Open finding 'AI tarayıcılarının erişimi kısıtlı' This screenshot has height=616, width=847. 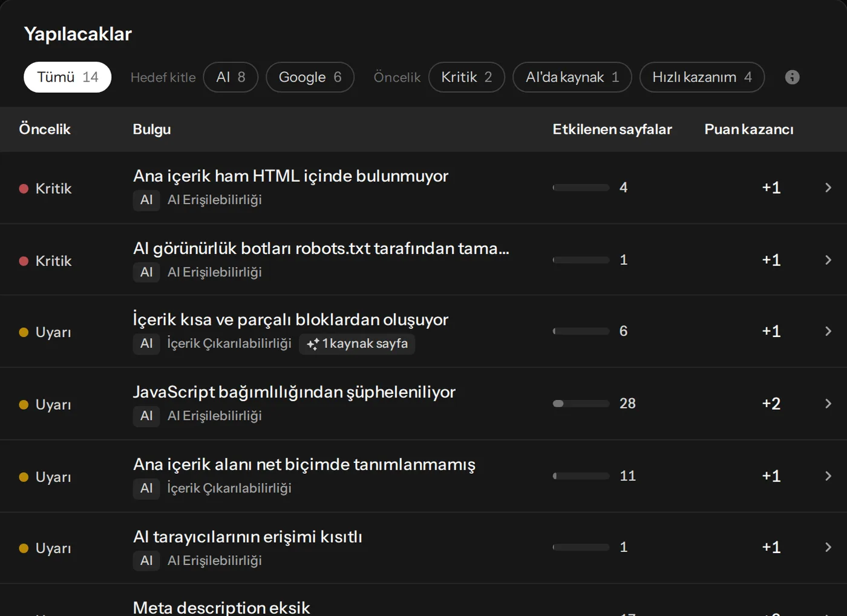247,537
